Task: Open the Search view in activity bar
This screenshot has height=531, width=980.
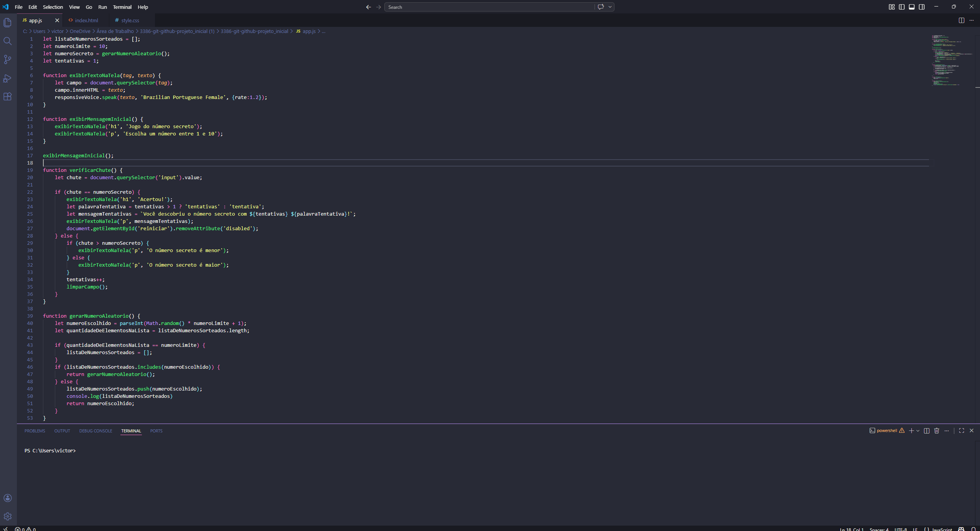Action: click(8, 41)
